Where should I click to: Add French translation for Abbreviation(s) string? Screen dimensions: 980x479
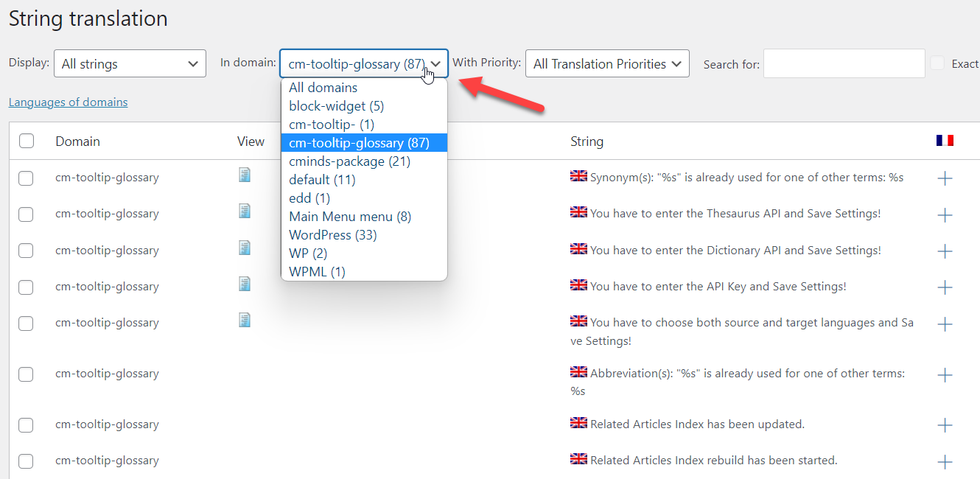pos(945,375)
